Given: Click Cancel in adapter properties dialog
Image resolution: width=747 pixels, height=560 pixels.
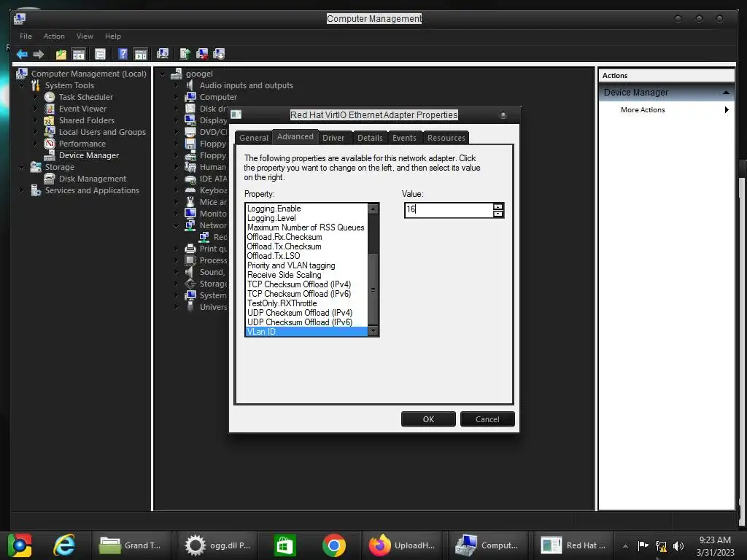Looking at the screenshot, I should [x=487, y=419].
